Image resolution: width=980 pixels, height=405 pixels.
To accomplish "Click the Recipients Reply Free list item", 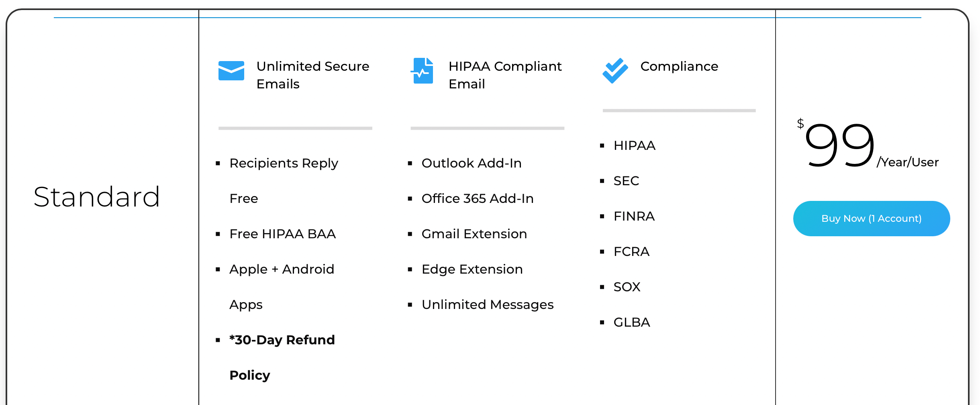I will 284,180.
